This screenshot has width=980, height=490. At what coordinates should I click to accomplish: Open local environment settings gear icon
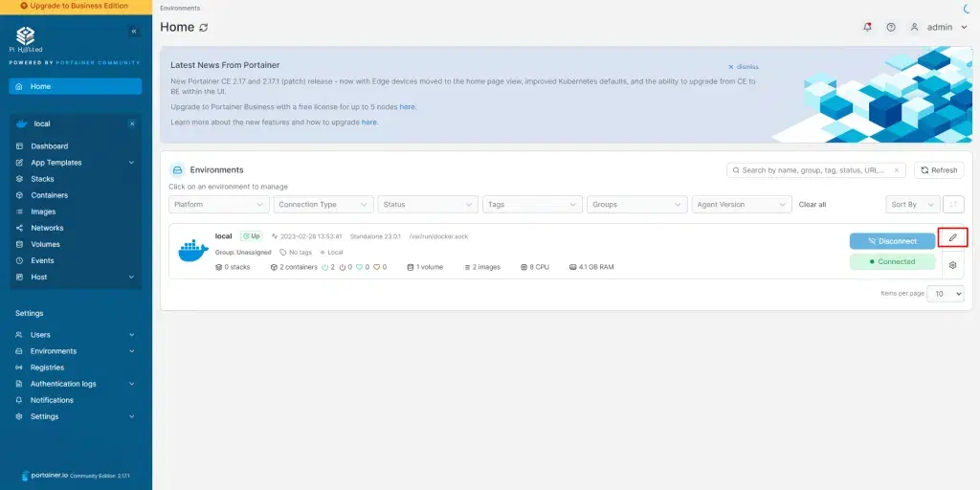pos(952,265)
